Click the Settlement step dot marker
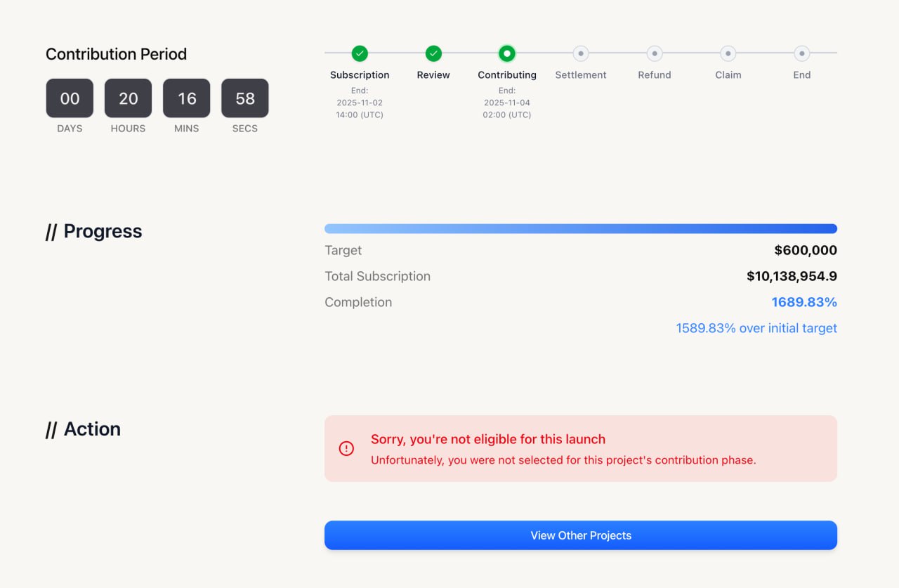The image size is (899, 588). coord(581,53)
